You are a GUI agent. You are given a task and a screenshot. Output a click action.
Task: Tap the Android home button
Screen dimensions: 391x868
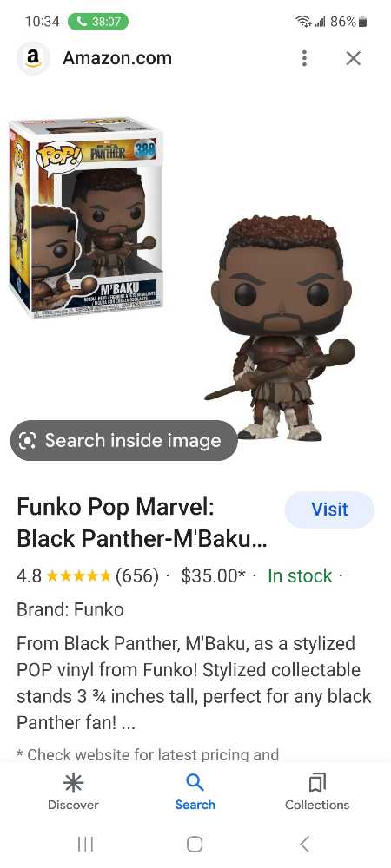pyautogui.click(x=195, y=844)
